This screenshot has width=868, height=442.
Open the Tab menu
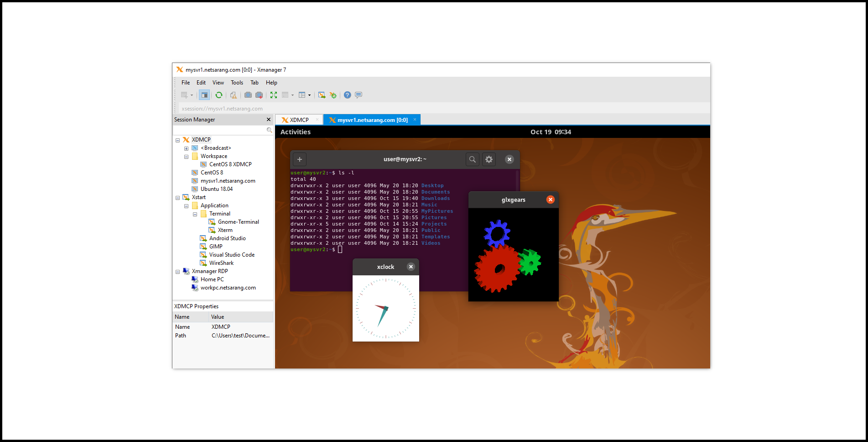pos(255,83)
